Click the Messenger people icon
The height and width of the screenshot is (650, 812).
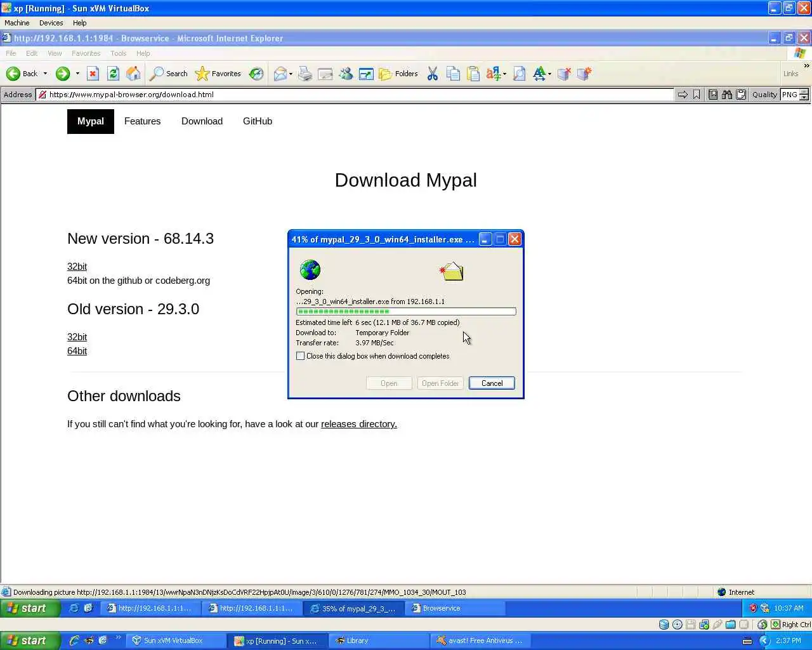pos(346,74)
